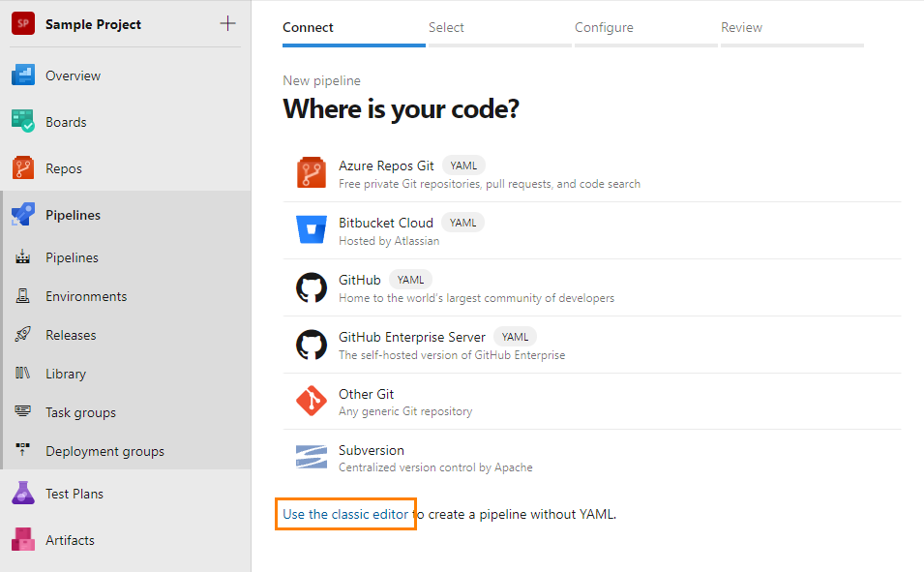Open the Library section
Image resolution: width=924 pixels, height=572 pixels.
(x=66, y=374)
